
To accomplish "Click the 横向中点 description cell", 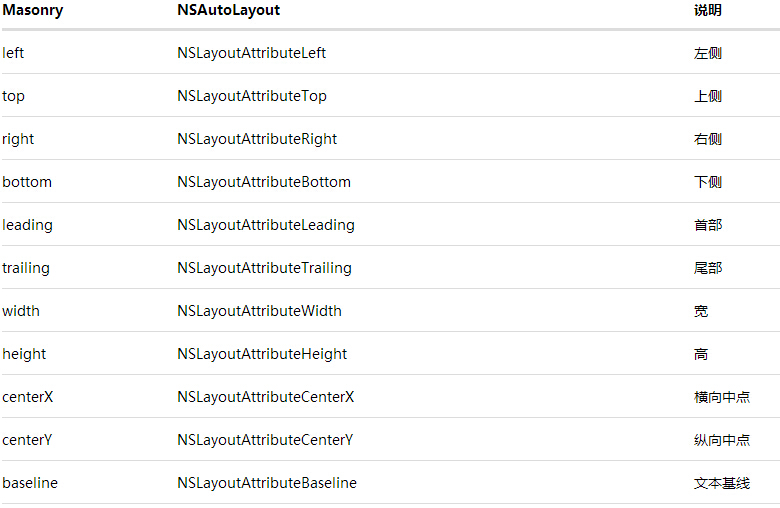I will coord(721,397).
